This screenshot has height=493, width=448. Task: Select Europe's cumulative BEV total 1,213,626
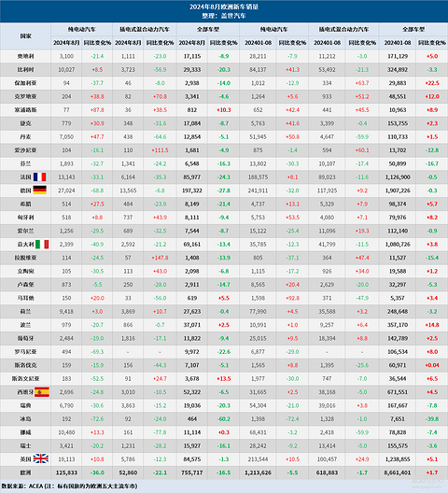click(258, 472)
